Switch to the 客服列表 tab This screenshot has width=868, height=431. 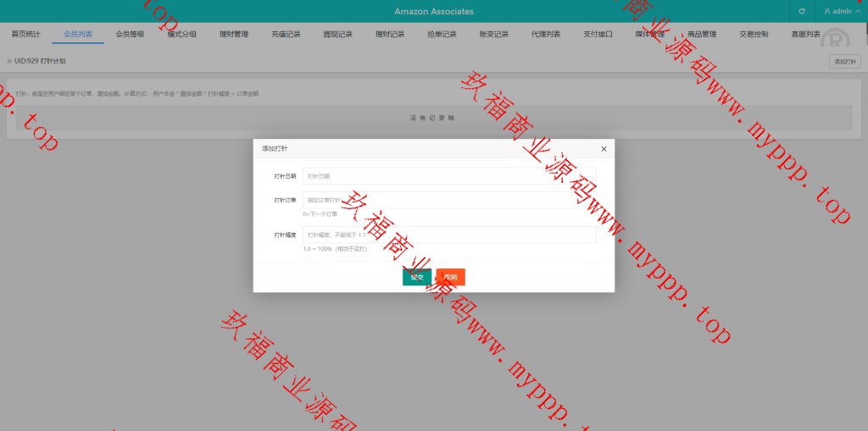(805, 35)
